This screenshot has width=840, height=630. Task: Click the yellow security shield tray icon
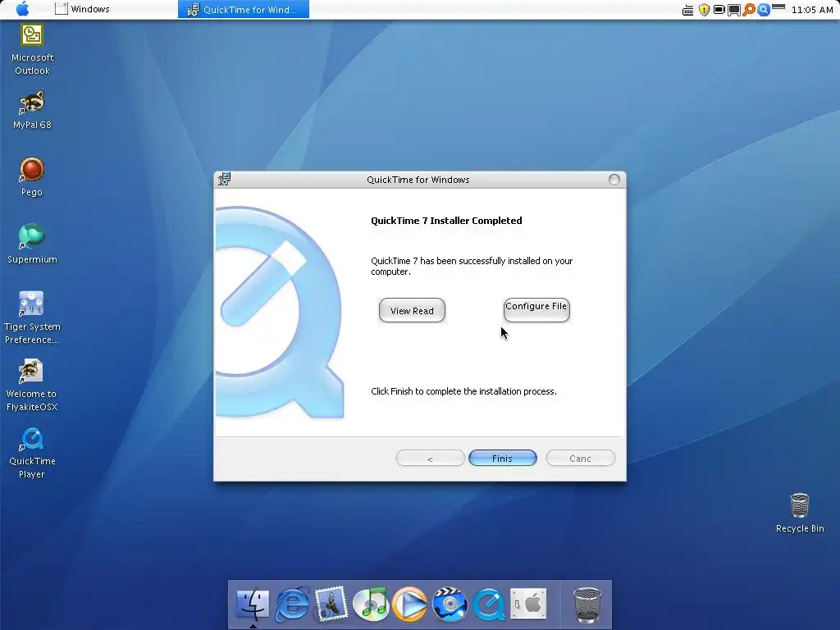point(704,10)
